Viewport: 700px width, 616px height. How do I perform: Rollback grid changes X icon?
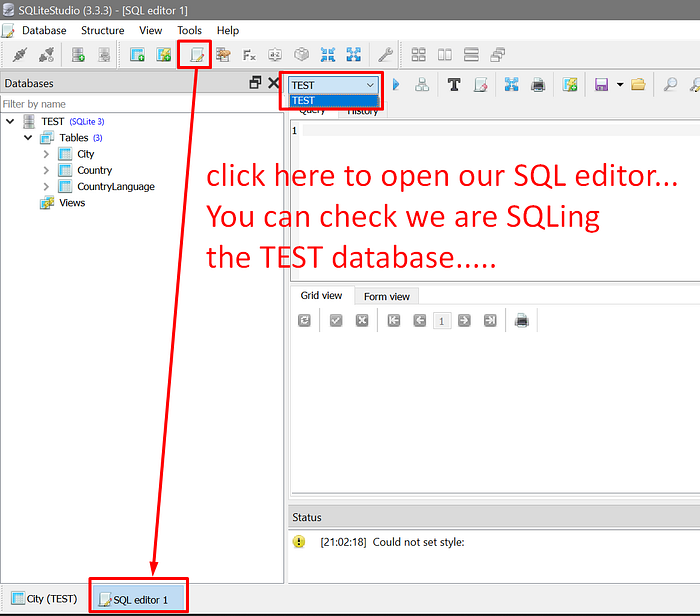pyautogui.click(x=362, y=320)
